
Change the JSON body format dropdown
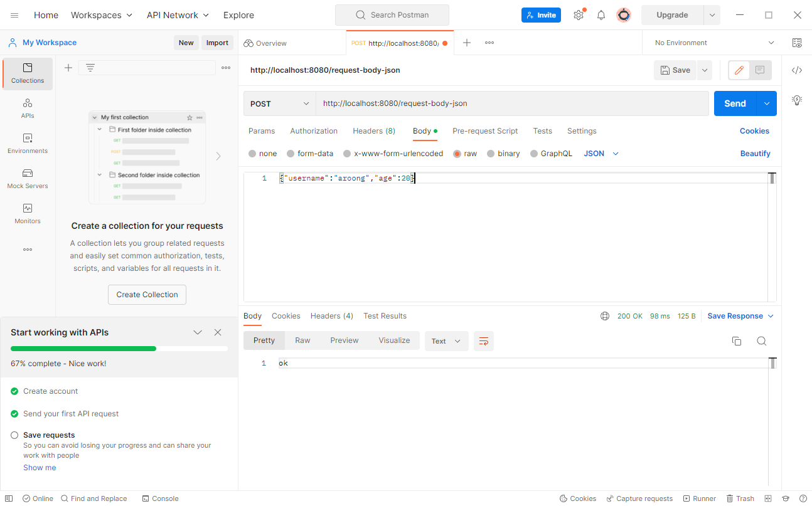click(601, 154)
